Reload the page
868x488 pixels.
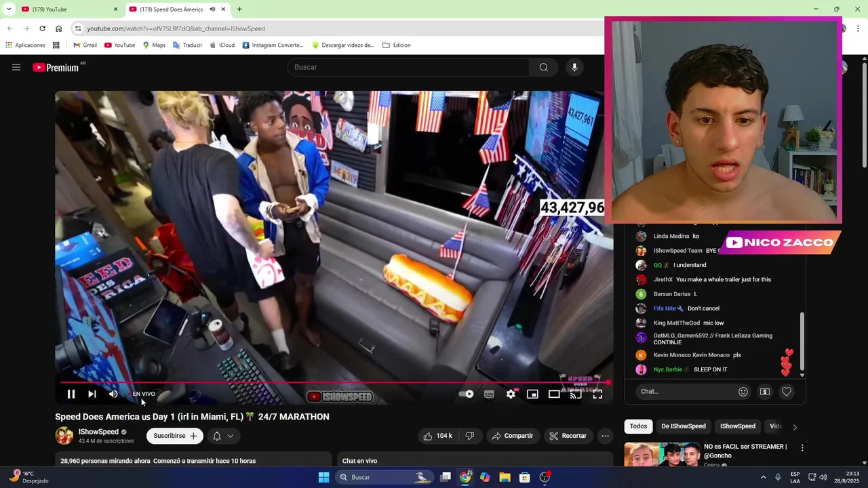pyautogui.click(x=42, y=28)
